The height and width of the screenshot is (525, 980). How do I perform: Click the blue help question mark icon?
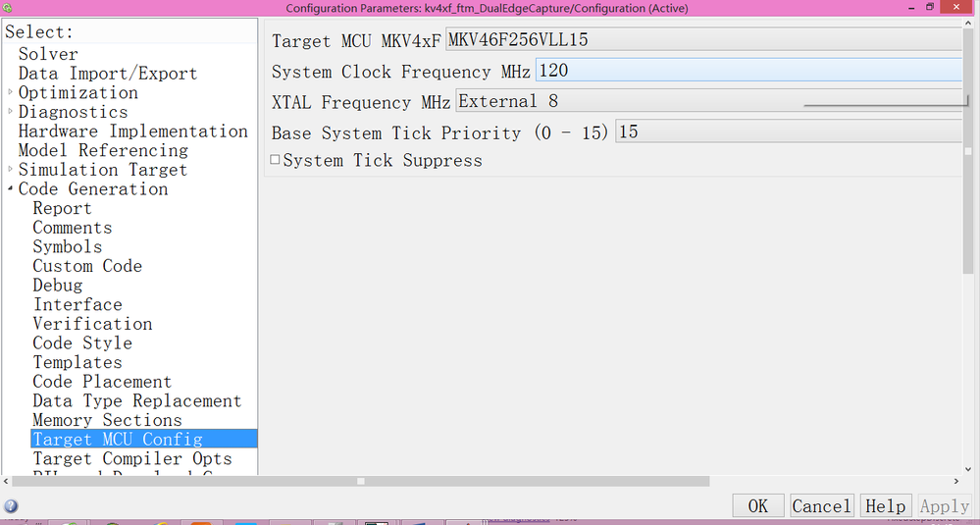(11, 506)
